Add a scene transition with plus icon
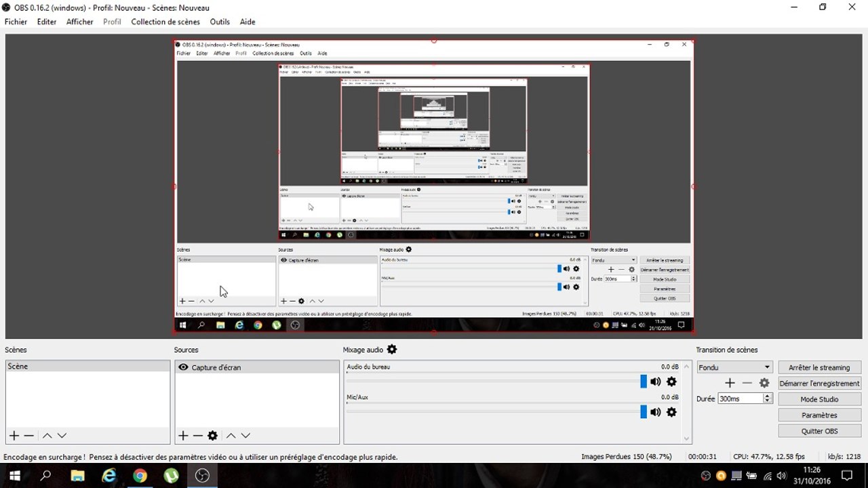 pyautogui.click(x=730, y=383)
